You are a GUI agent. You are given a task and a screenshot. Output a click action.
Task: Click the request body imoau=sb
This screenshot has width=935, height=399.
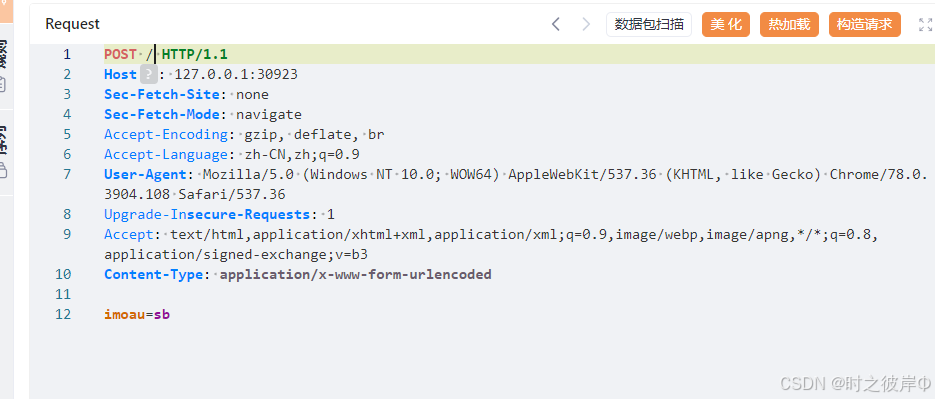137,314
